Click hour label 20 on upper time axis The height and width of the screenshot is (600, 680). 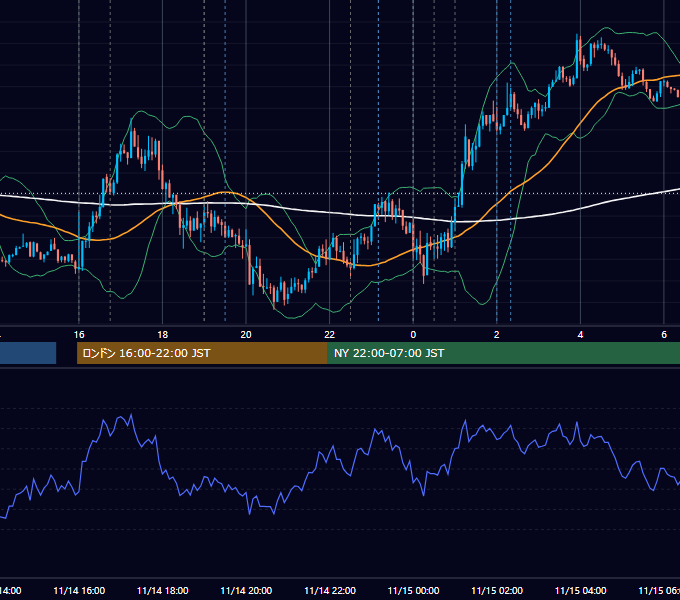(x=246, y=335)
